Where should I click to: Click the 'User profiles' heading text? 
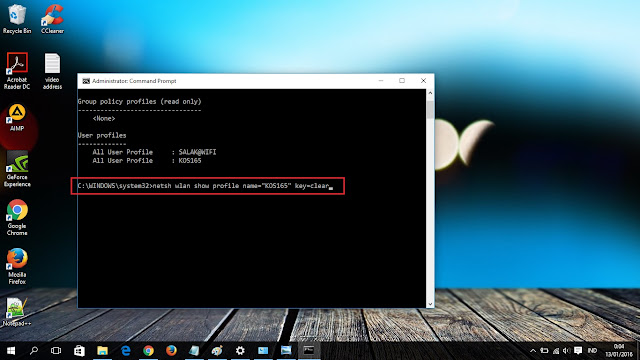coord(102,135)
